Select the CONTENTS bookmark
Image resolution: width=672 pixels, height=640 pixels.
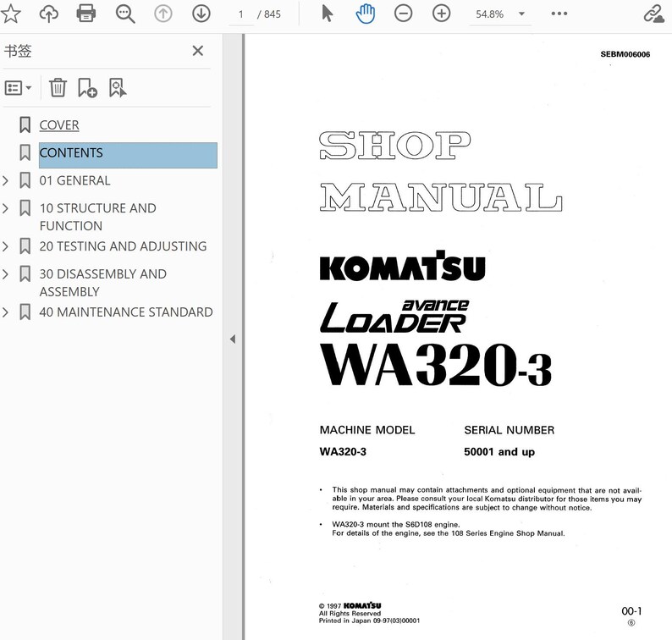(x=128, y=155)
